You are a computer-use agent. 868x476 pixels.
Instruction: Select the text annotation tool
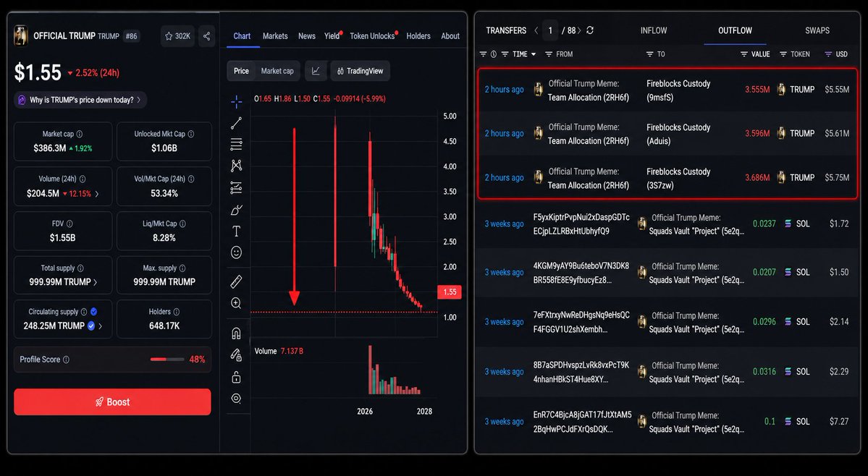[237, 231]
